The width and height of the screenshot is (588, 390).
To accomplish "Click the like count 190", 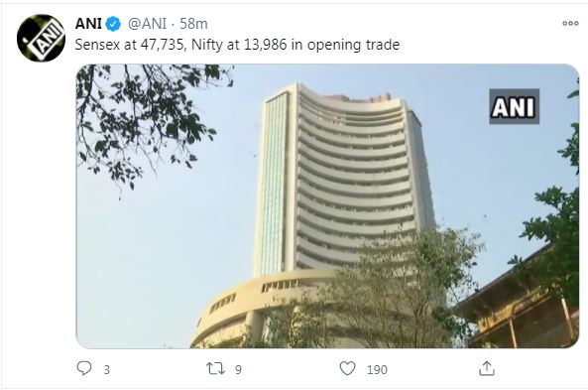I will pos(377,370).
